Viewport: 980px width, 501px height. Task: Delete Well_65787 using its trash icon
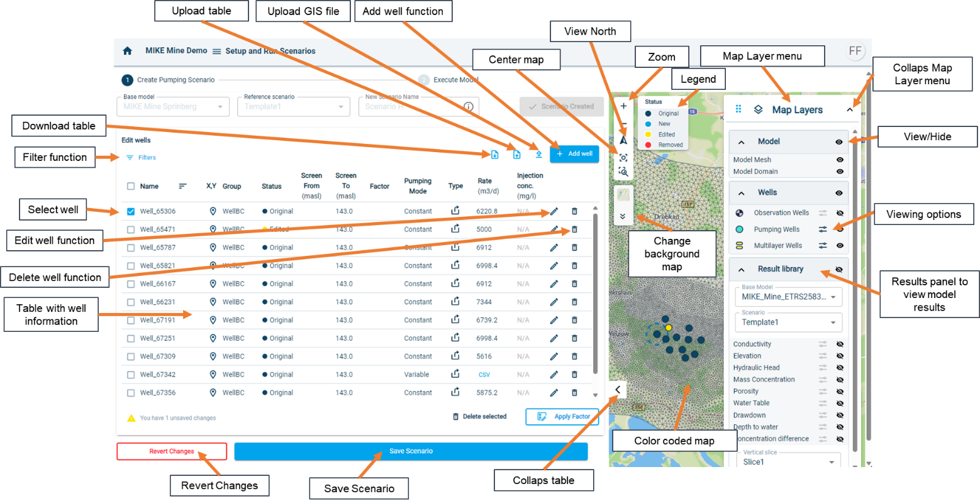(x=574, y=248)
